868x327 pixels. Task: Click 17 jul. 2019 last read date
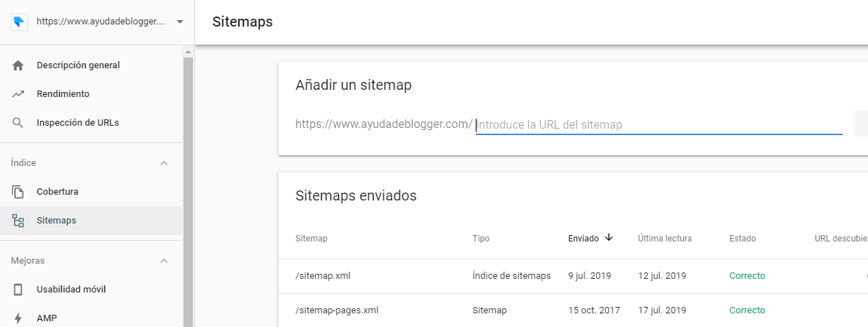pyautogui.click(x=661, y=310)
